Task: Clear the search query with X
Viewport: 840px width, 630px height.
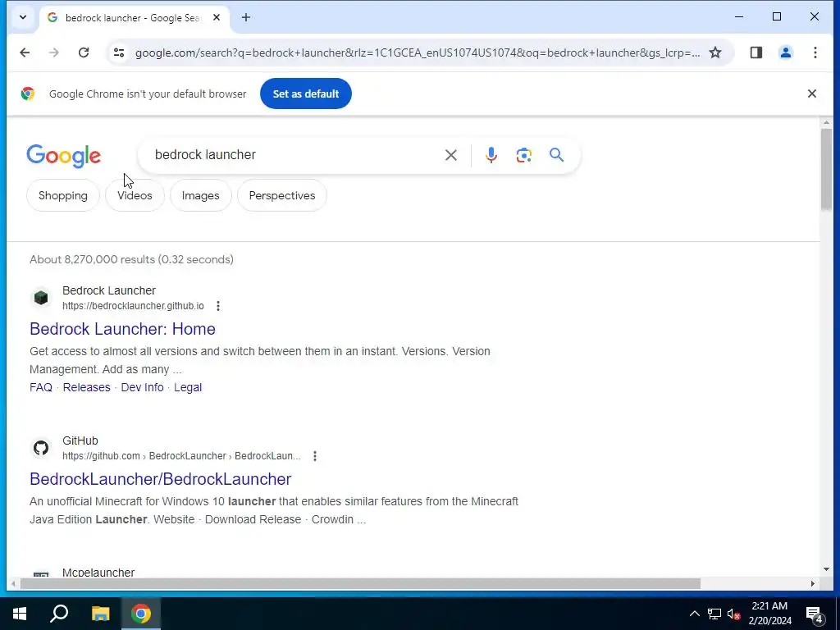Action: 451,155
